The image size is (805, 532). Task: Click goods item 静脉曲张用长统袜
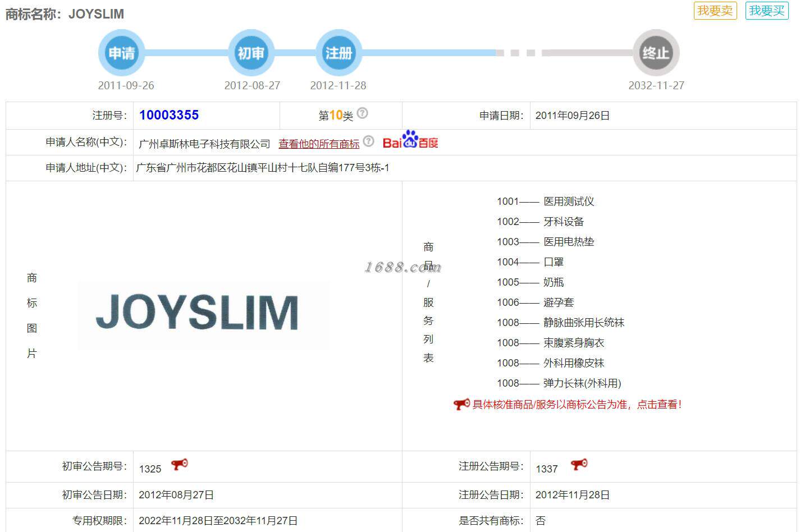click(560, 323)
